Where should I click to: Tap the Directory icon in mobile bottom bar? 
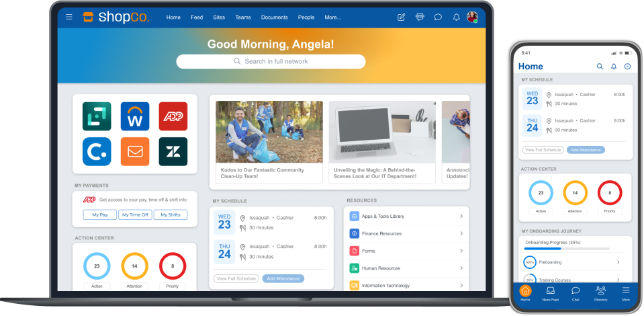[x=601, y=293]
